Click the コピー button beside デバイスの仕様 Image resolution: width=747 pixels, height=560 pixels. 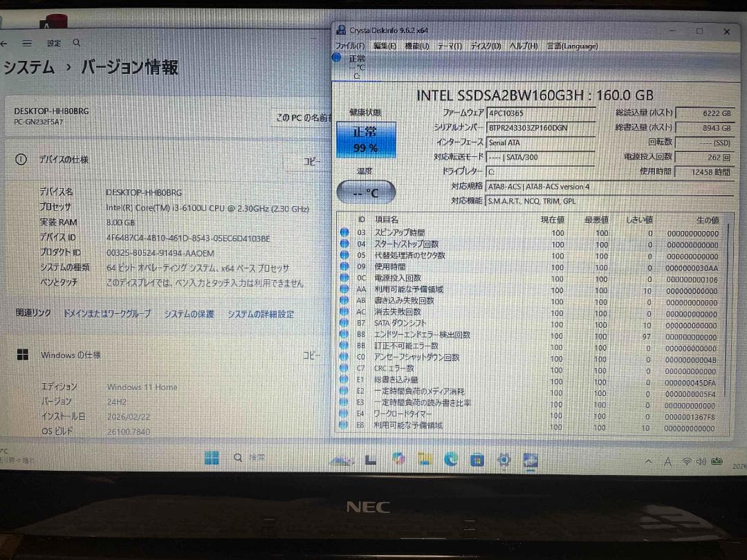click(311, 160)
